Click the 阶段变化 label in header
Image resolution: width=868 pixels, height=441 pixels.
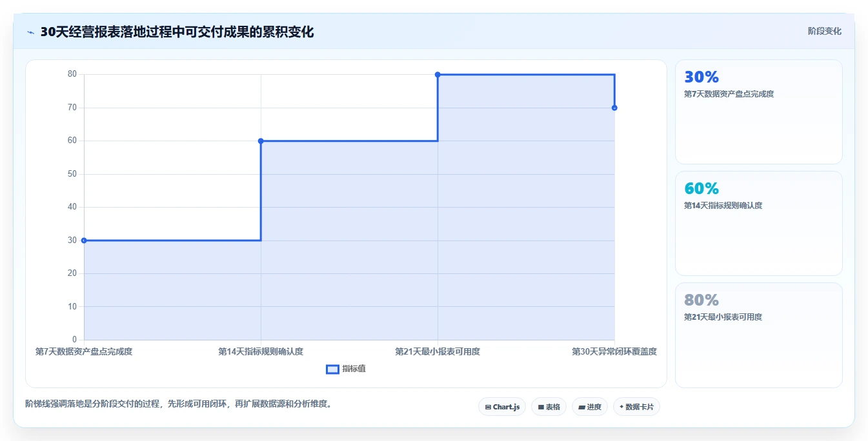coord(825,31)
